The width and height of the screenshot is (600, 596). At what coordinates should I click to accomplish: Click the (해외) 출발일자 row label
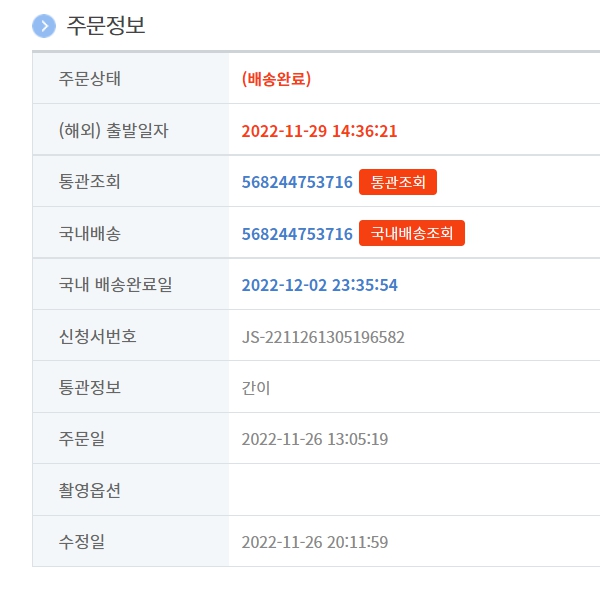(x=113, y=130)
